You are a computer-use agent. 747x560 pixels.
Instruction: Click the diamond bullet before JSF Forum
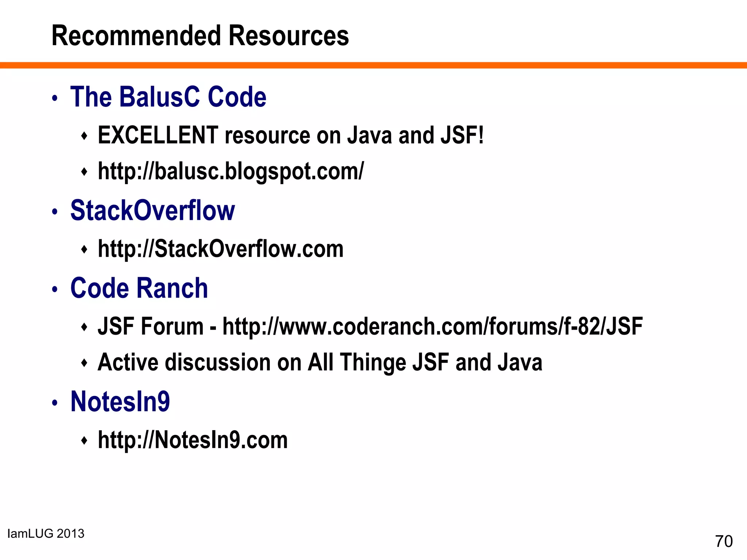[x=84, y=327]
